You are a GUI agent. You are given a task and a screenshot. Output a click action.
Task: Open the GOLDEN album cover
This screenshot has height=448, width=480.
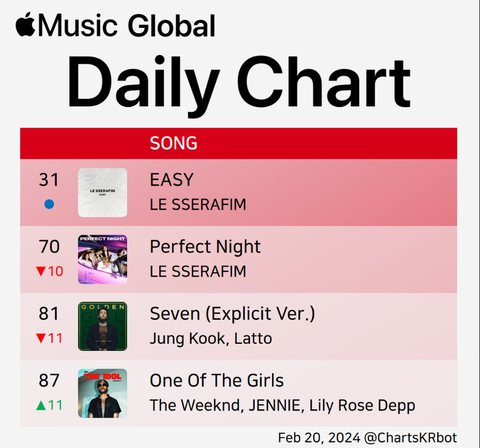[x=103, y=326]
